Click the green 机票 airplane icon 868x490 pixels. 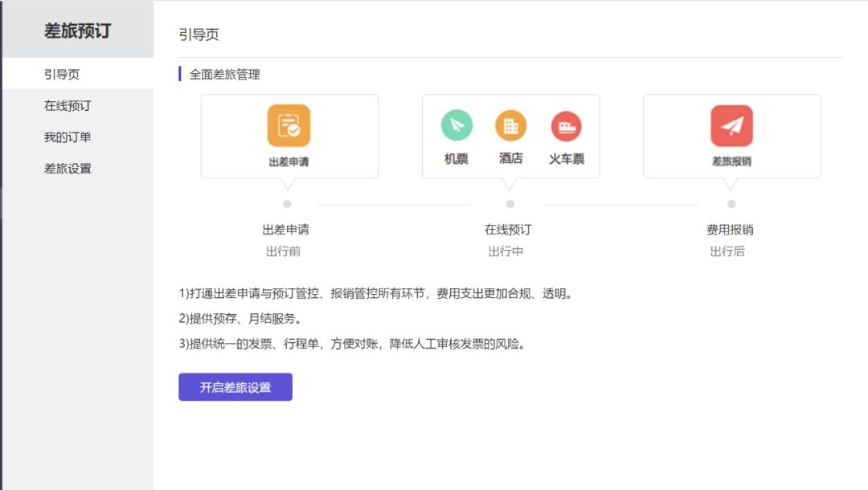pyautogui.click(x=457, y=126)
